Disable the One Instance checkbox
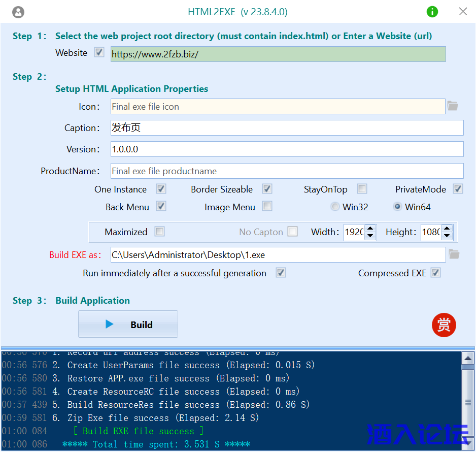This screenshot has width=476, height=452. [161, 189]
